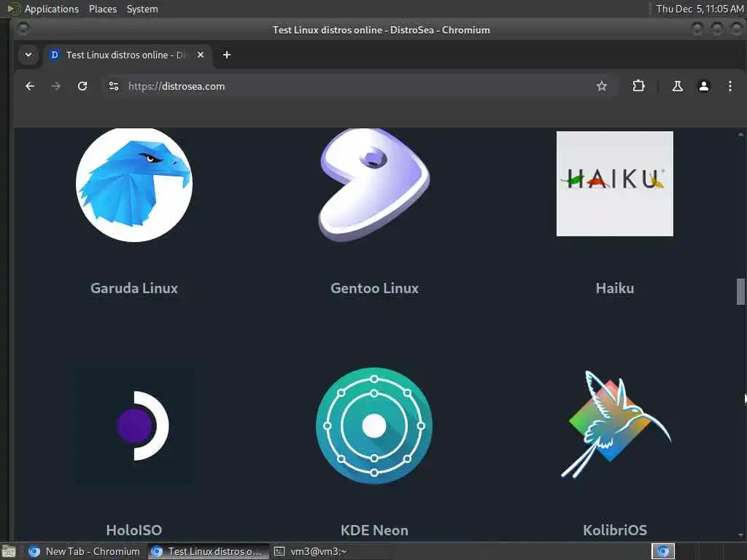Image resolution: width=747 pixels, height=560 pixels.
Task: View site information icon in address bar
Action: pos(113,86)
